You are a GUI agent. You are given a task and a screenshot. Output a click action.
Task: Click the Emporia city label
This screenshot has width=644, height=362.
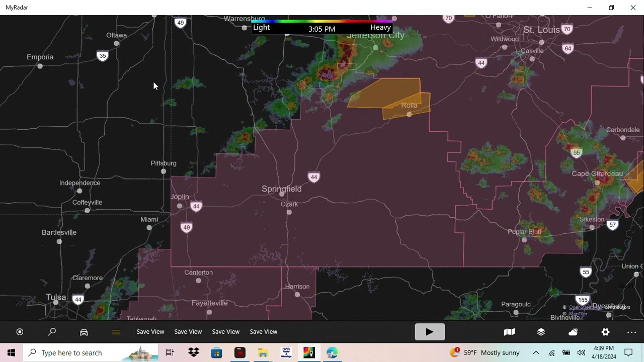(x=40, y=57)
